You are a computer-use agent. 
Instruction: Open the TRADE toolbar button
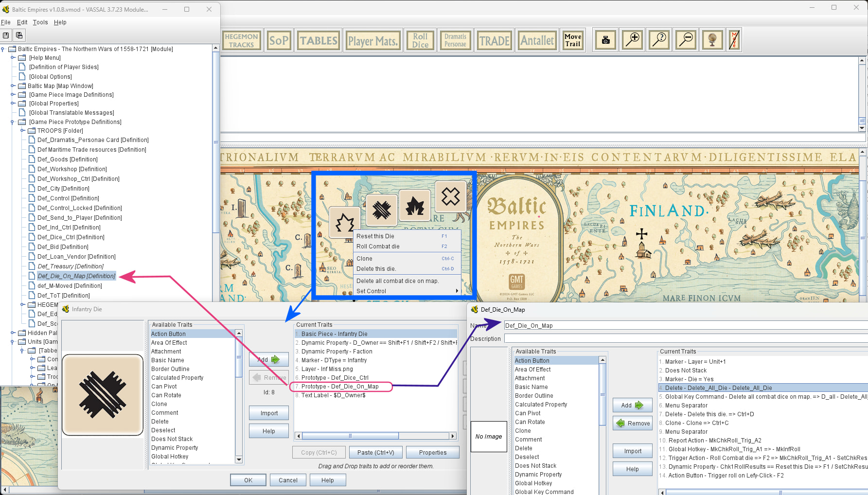[x=495, y=40]
